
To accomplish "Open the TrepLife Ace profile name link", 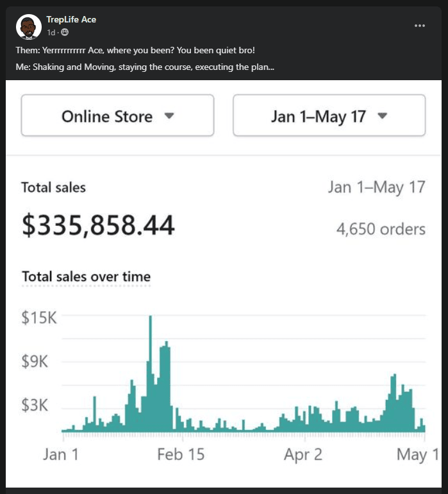I will pyautogui.click(x=71, y=19).
